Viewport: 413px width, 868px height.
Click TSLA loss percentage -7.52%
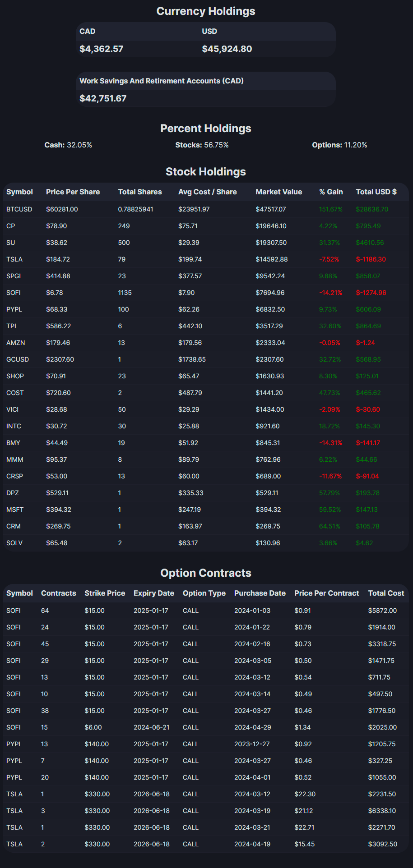(x=329, y=260)
